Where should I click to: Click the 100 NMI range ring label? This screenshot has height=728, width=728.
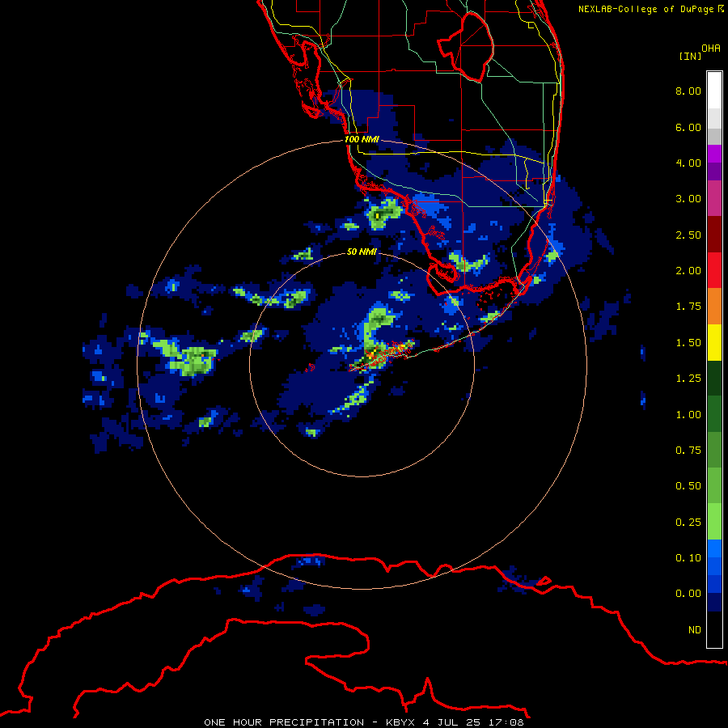(362, 139)
